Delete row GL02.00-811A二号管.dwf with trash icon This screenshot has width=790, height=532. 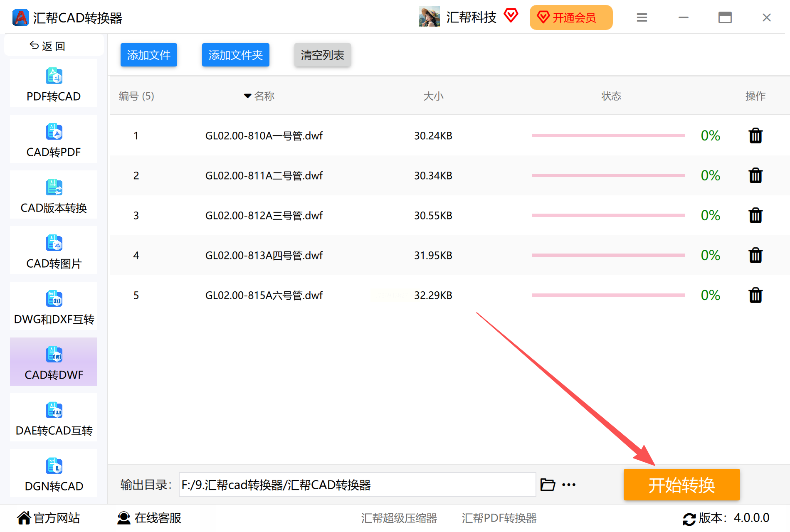pyautogui.click(x=755, y=175)
